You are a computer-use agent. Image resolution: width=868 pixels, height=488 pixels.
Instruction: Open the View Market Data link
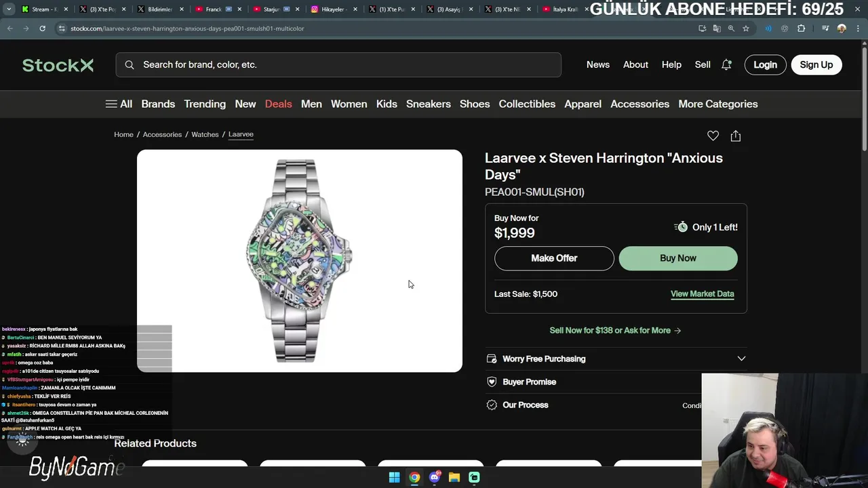pyautogui.click(x=702, y=293)
